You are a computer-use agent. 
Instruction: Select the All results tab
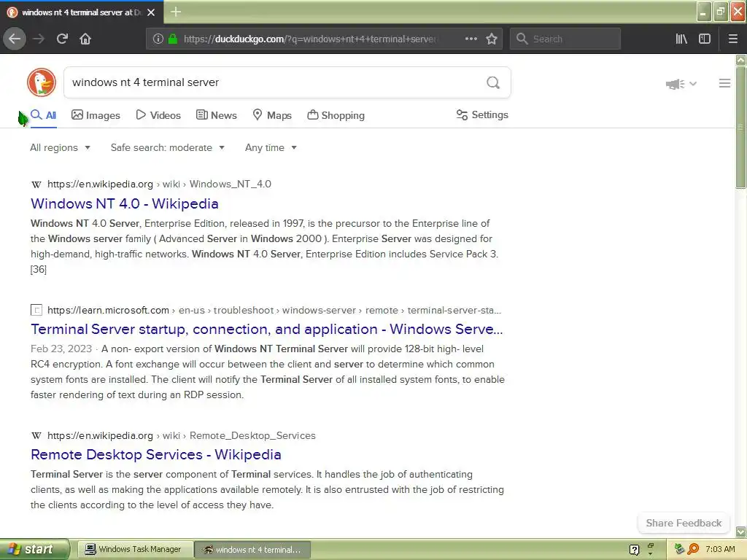click(43, 115)
